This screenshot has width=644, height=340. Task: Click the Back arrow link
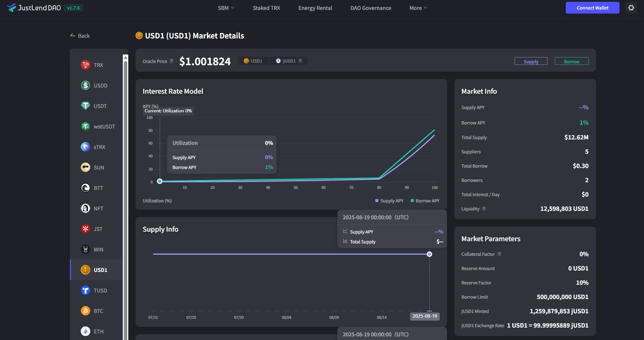tap(80, 36)
